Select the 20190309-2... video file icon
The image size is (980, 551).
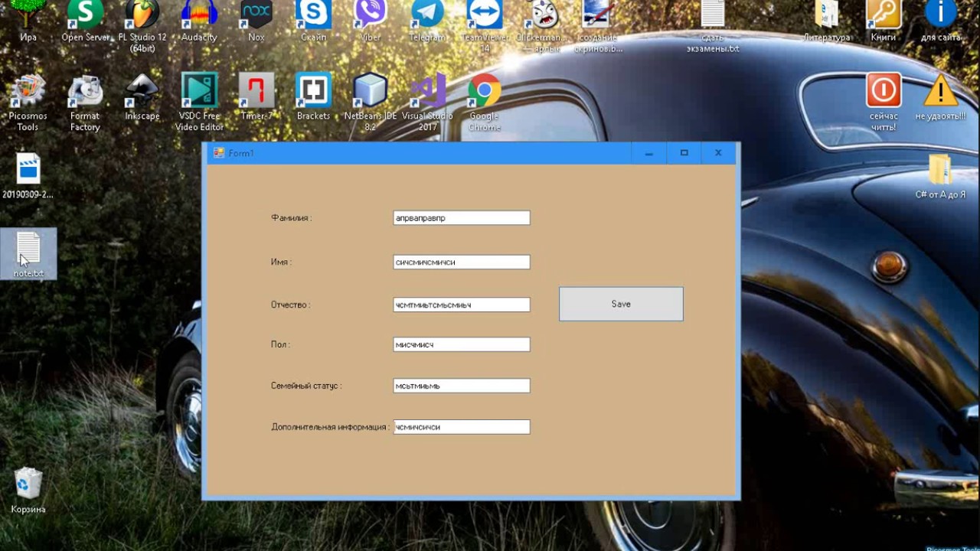coord(28,176)
